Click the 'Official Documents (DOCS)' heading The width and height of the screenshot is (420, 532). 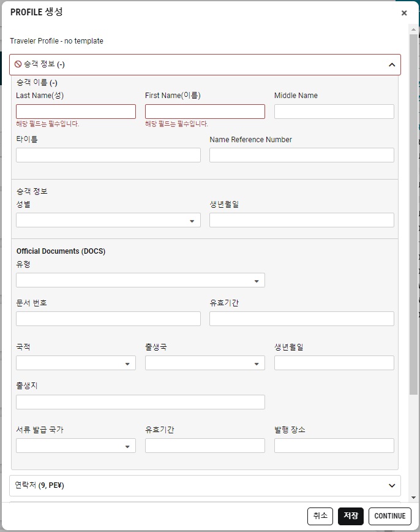pyautogui.click(x=61, y=251)
